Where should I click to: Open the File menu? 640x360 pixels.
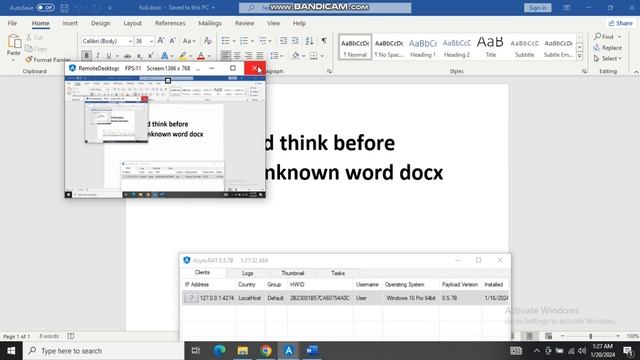point(12,23)
